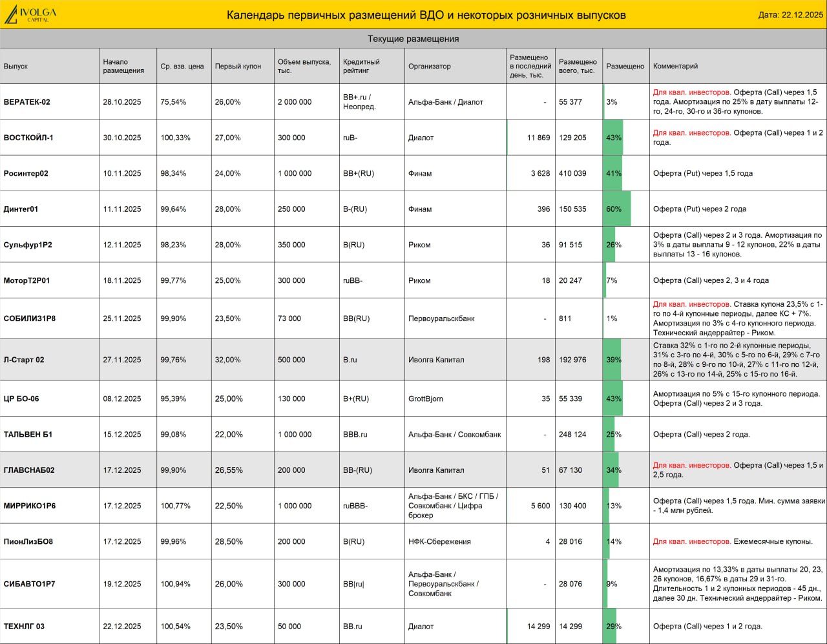
Task: Click the Ivolga Capital logo
Action: tap(30, 14)
